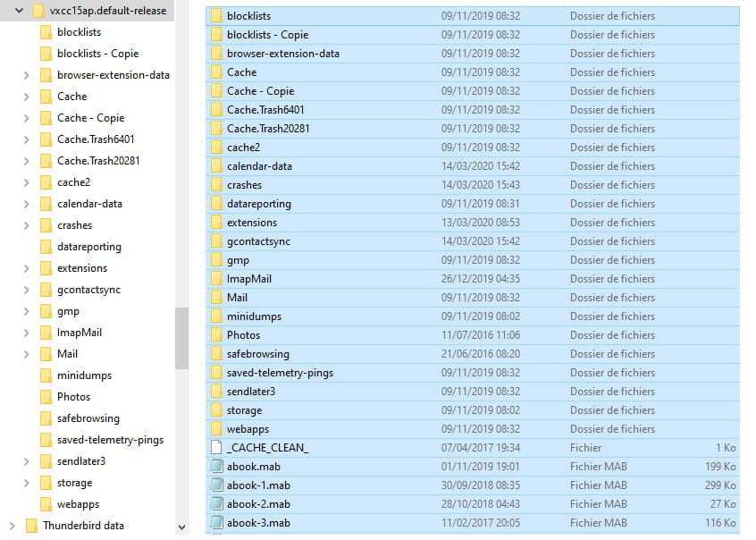Select blocklists - Copie in the tree
The height and width of the screenshot is (540, 756).
[x=98, y=54]
